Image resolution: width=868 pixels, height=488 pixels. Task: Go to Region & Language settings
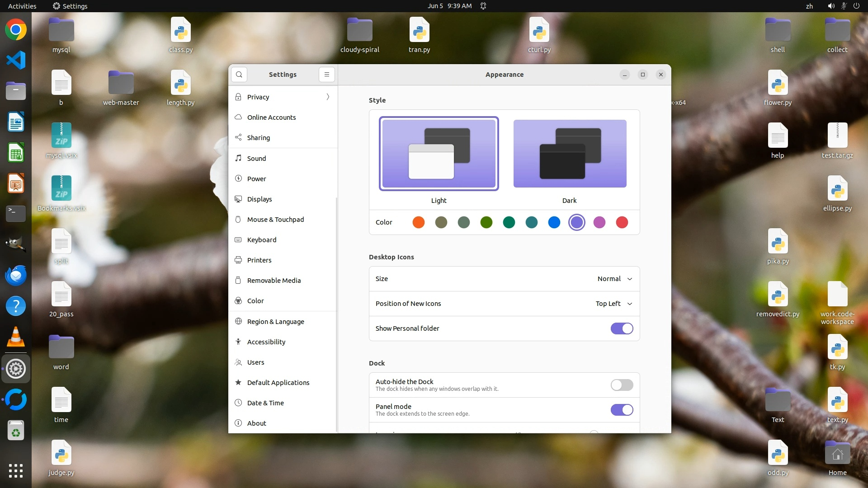click(x=275, y=321)
